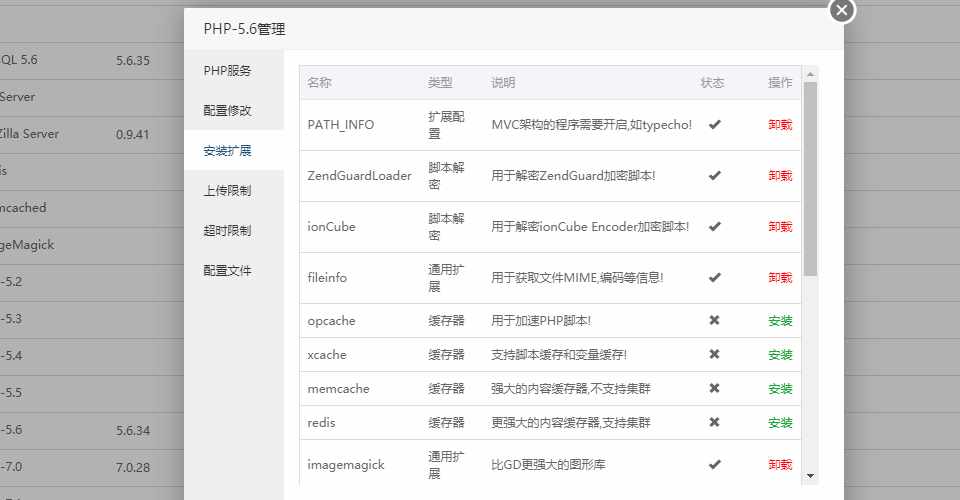Uninstall the PATH_INFO extension
Image resolution: width=960 pixels, height=500 pixels.
[x=780, y=125]
